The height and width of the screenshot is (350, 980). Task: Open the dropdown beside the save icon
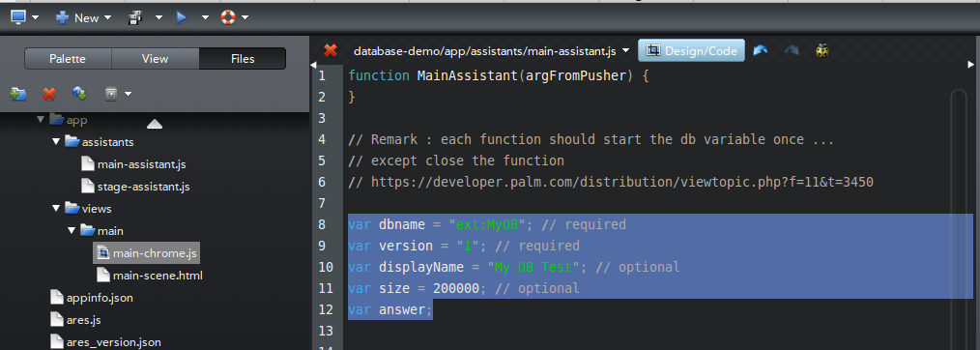tap(159, 17)
